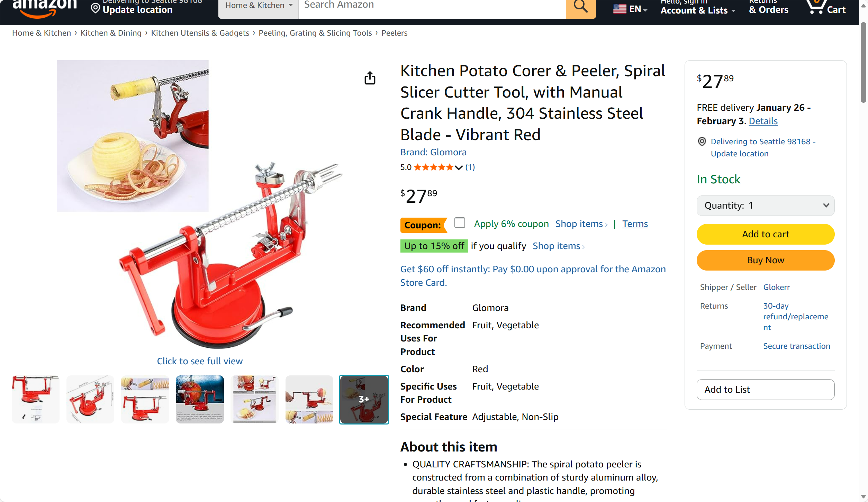The height and width of the screenshot is (502, 868).
Task: Go to Kitchen Utensils & Gadgets breadcrumb
Action: tap(200, 33)
